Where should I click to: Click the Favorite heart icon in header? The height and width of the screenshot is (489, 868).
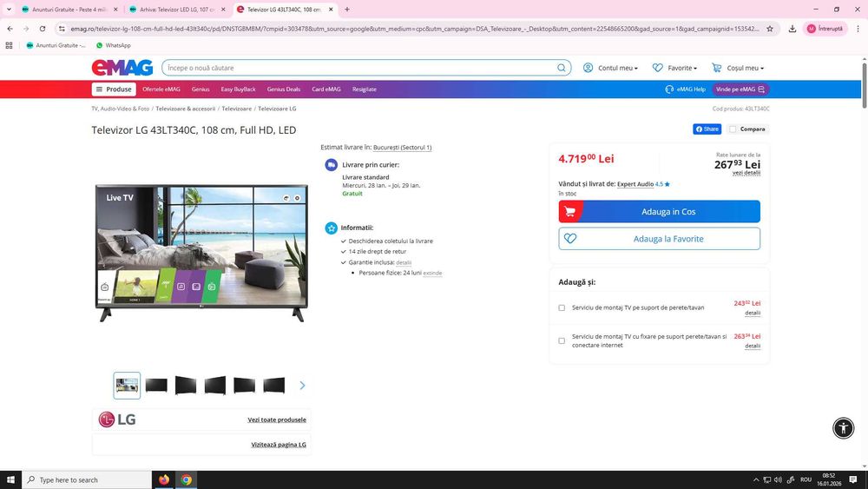658,68
